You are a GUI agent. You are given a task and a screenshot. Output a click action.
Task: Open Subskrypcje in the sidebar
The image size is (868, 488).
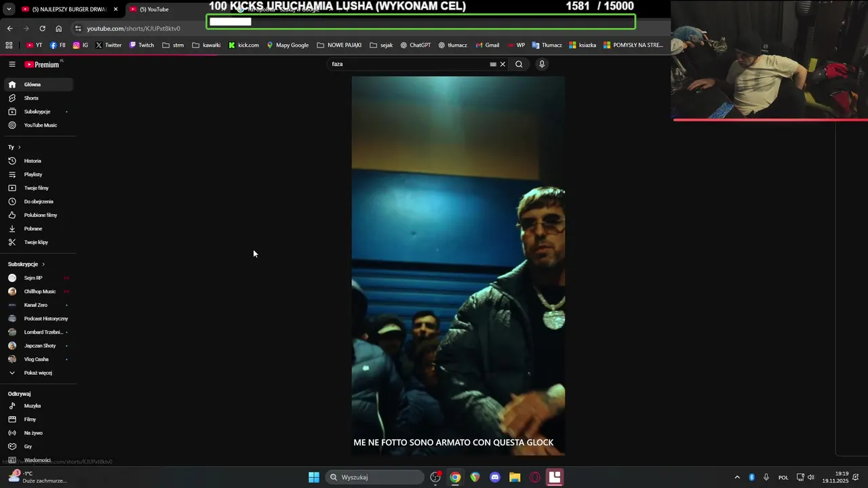pos(38,112)
